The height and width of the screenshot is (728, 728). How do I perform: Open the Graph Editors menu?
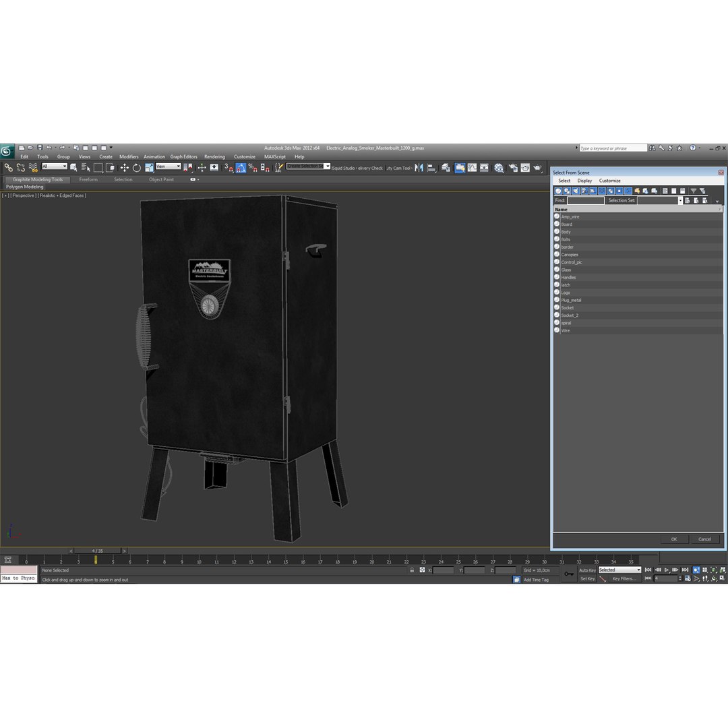(x=183, y=156)
